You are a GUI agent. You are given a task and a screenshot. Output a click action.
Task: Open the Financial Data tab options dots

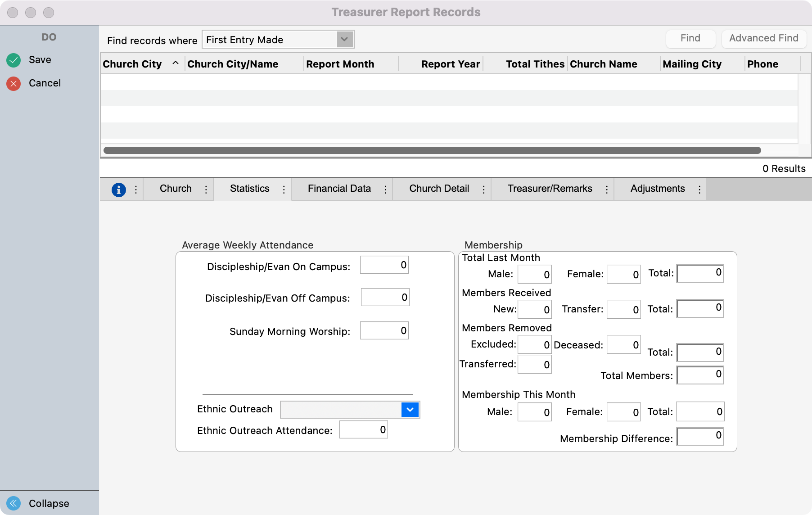[x=385, y=189]
